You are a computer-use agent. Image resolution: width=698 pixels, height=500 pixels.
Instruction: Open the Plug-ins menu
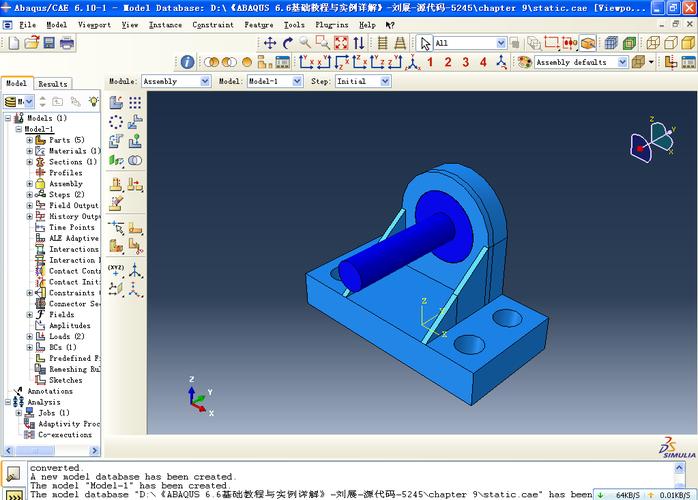point(332,25)
